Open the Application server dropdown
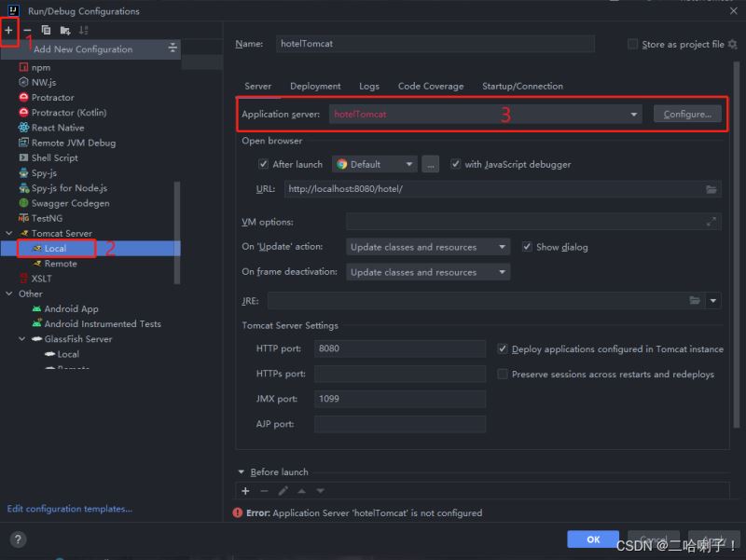 pos(634,115)
